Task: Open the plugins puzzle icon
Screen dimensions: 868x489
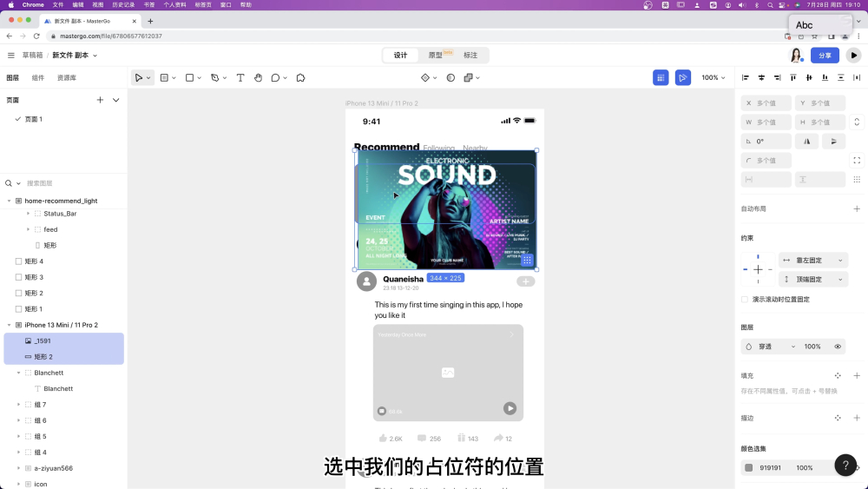Action: click(x=300, y=78)
